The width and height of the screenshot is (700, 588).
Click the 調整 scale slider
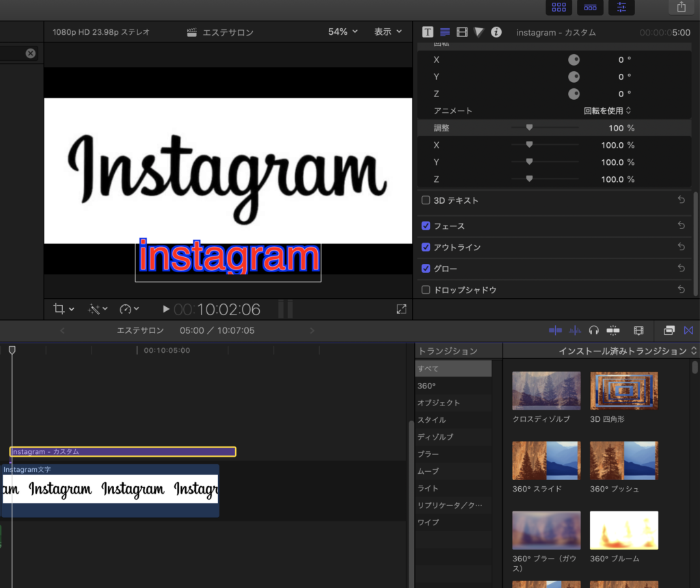coord(545,128)
